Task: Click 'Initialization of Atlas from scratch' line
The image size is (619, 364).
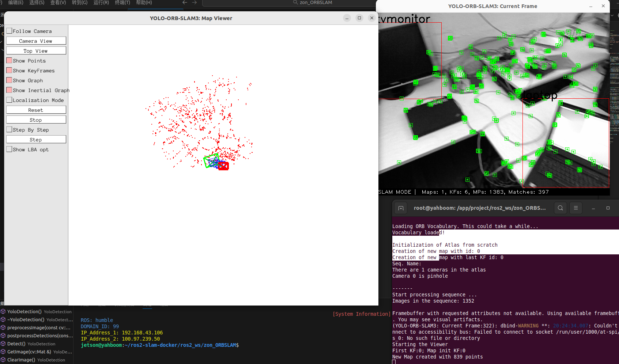Action: point(445,245)
